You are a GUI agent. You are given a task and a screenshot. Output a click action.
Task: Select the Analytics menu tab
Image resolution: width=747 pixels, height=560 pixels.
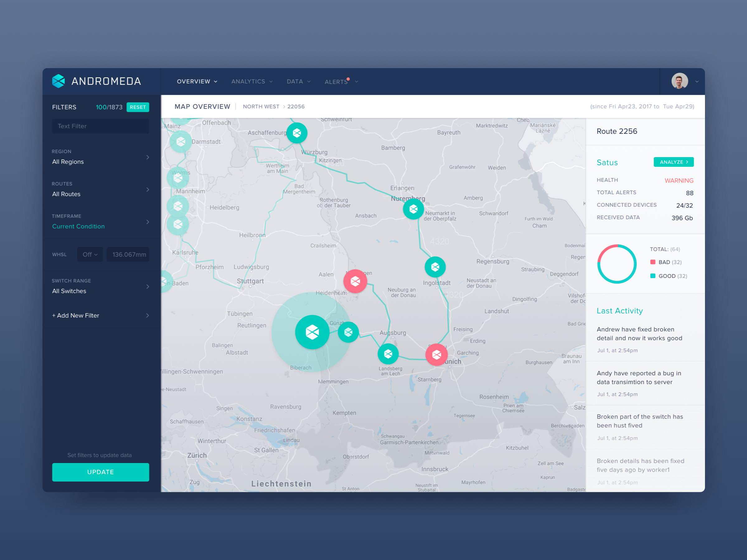click(248, 82)
